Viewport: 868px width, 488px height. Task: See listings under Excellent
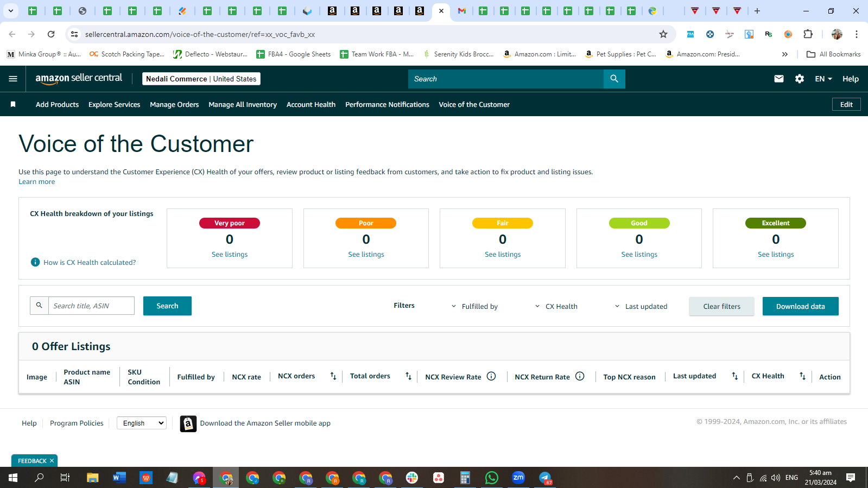[776, 254]
